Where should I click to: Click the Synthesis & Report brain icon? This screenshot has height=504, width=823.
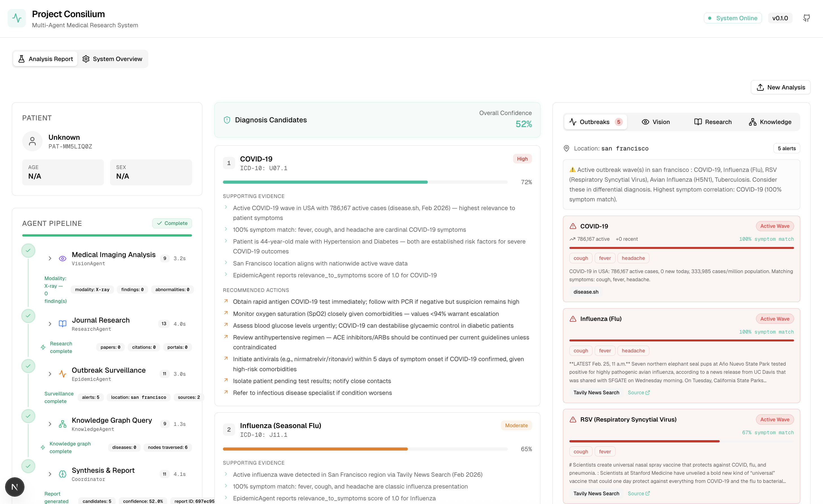62,474
